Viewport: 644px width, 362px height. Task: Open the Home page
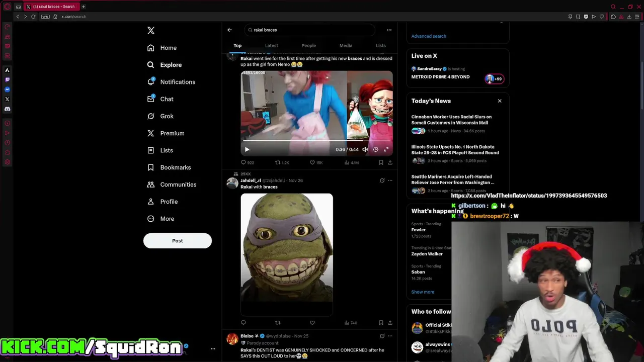coord(162,48)
